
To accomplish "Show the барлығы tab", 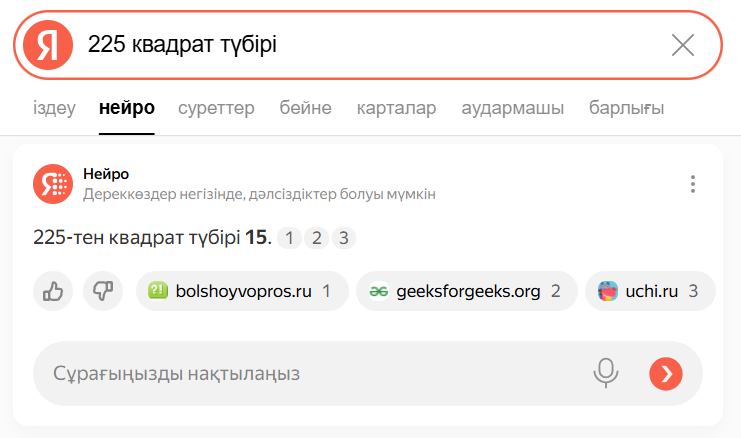I will point(626,108).
